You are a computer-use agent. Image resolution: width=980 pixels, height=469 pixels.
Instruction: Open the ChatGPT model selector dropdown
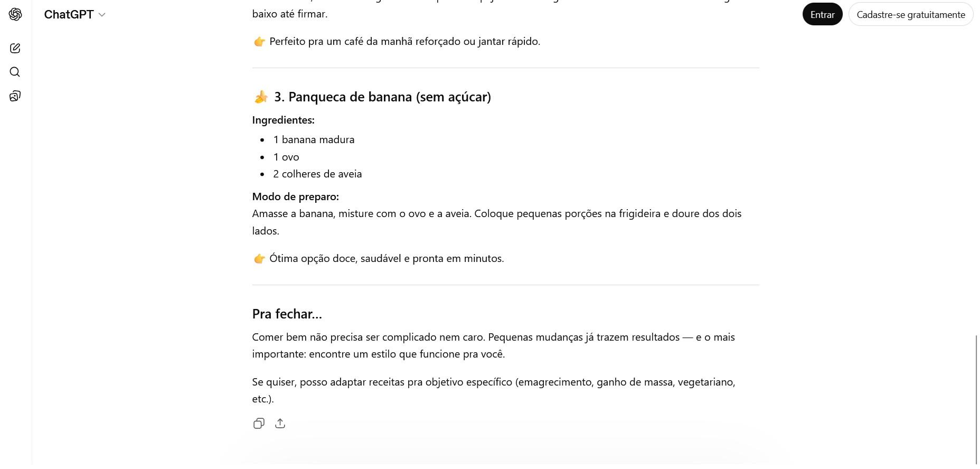click(75, 14)
